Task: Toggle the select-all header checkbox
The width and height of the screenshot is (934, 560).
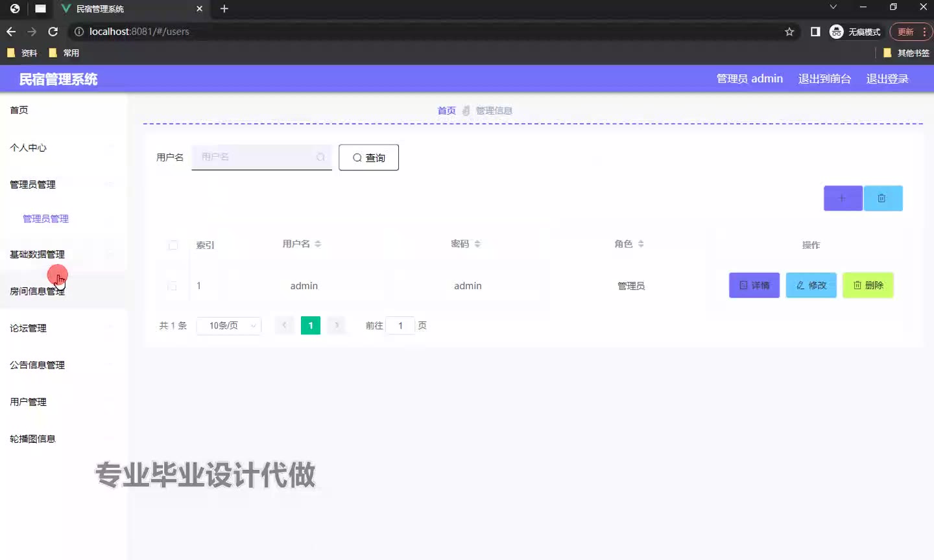Action: [x=173, y=245]
